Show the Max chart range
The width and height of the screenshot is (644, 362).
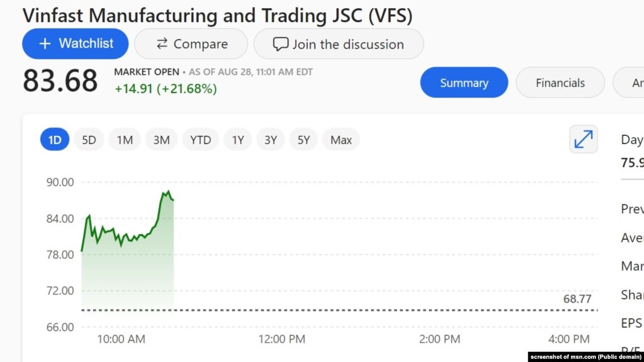[341, 140]
